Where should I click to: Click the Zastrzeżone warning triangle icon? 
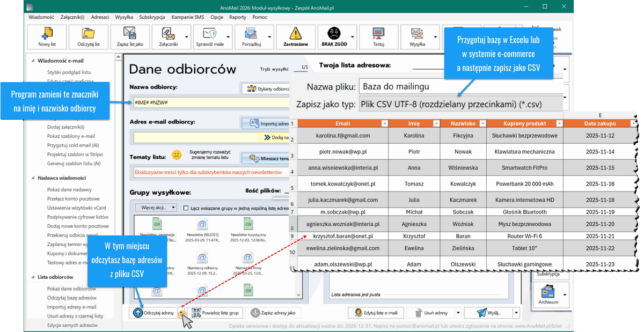click(x=296, y=34)
